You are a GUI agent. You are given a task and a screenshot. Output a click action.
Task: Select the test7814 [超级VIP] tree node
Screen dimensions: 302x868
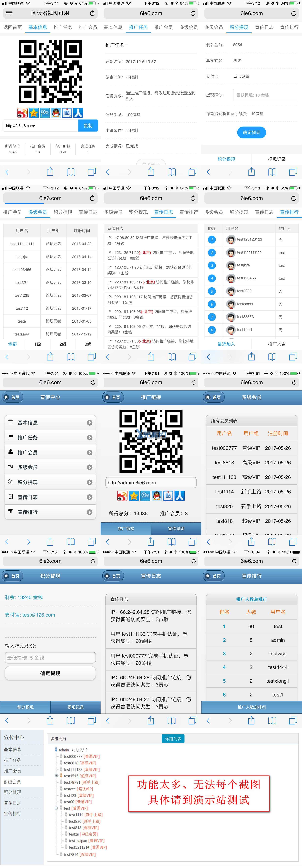(x=80, y=854)
